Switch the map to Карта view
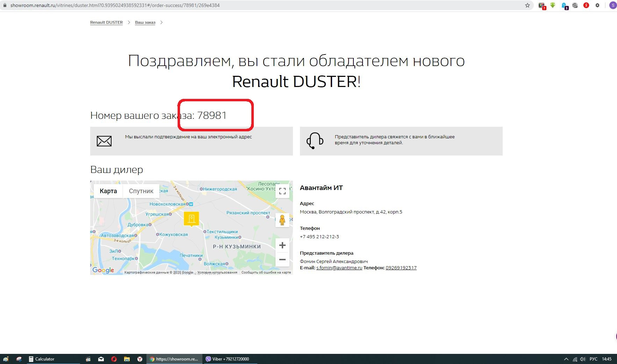Screen dimensions: 617x364 coord(108,191)
